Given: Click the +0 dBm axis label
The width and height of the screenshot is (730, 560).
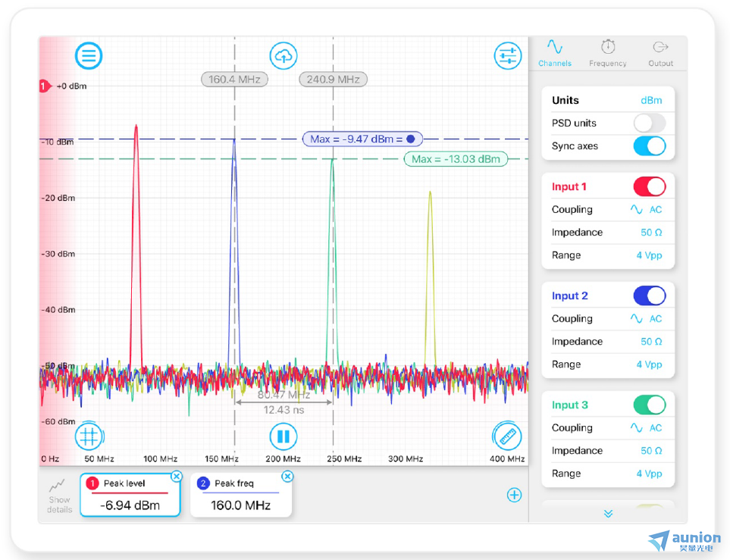Looking at the screenshot, I should [x=72, y=86].
